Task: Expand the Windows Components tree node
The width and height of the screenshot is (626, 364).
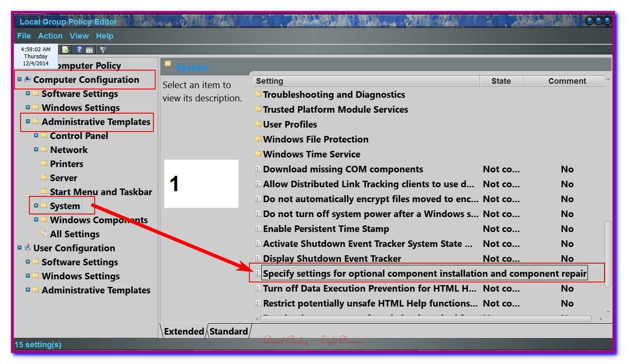Action: [36, 220]
